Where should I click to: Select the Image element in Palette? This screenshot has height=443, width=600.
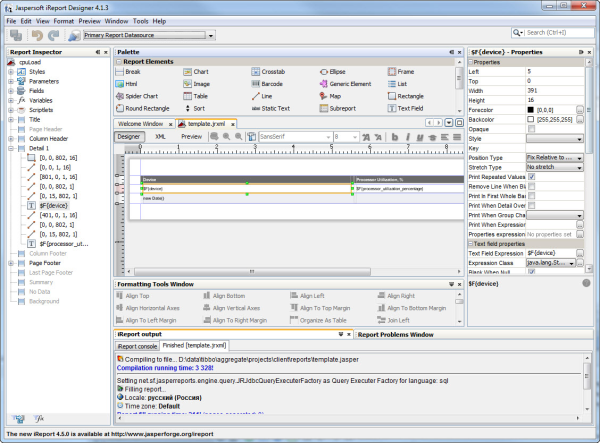[196, 84]
